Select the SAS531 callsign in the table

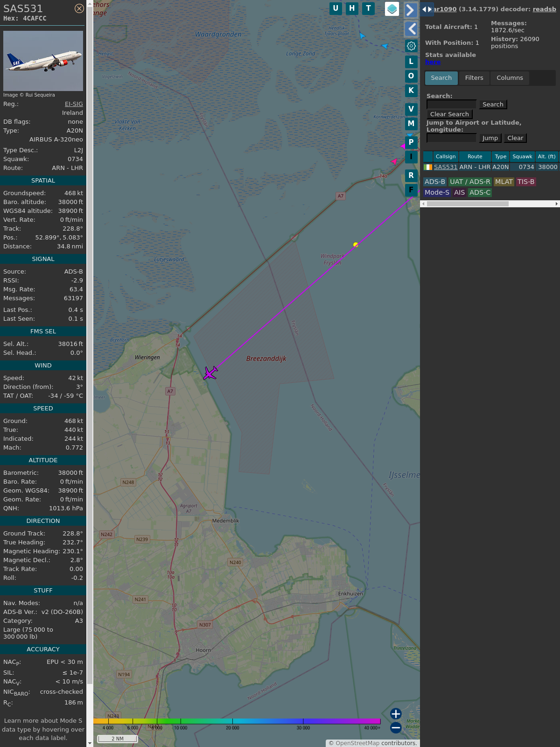[x=446, y=167]
